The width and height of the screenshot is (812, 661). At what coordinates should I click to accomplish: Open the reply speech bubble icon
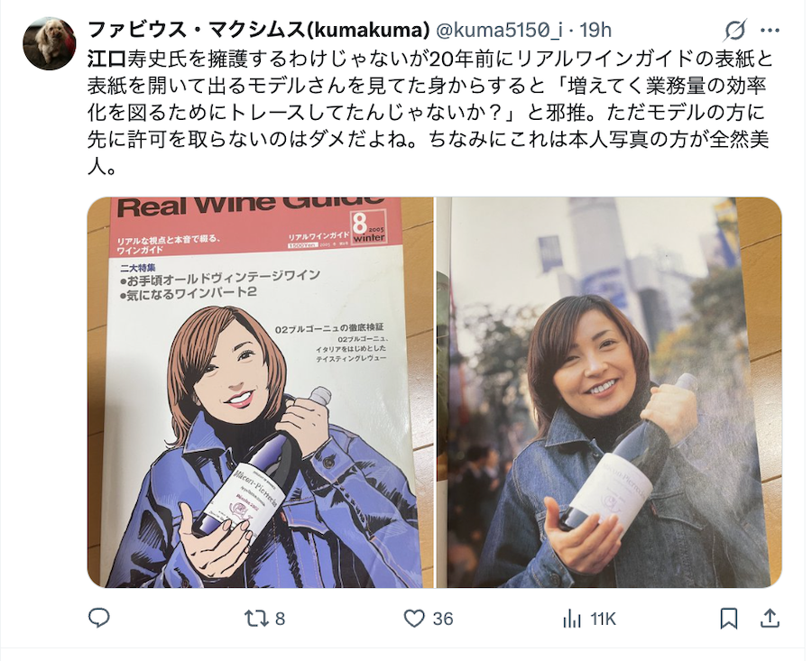click(98, 618)
